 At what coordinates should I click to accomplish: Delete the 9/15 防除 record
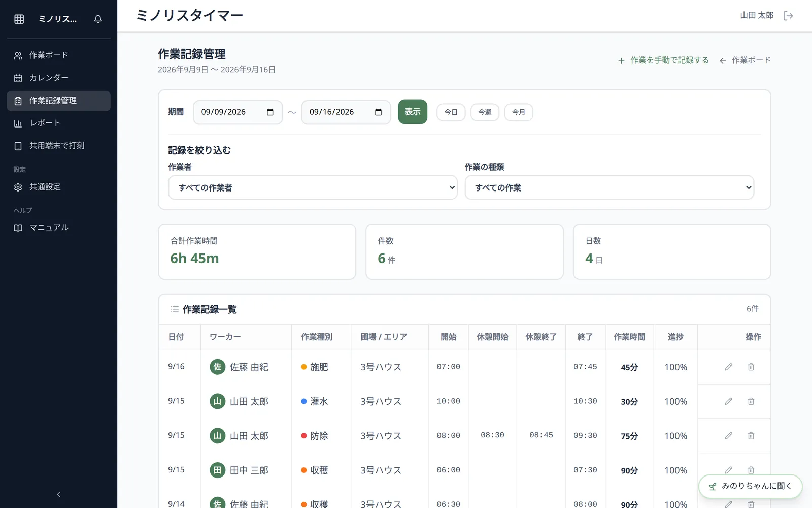coord(751,436)
